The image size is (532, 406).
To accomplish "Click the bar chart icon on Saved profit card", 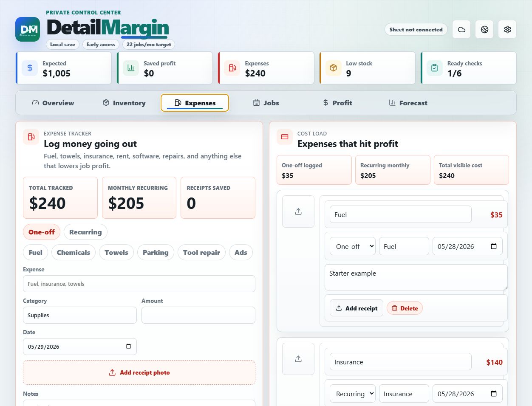I will click(x=131, y=68).
